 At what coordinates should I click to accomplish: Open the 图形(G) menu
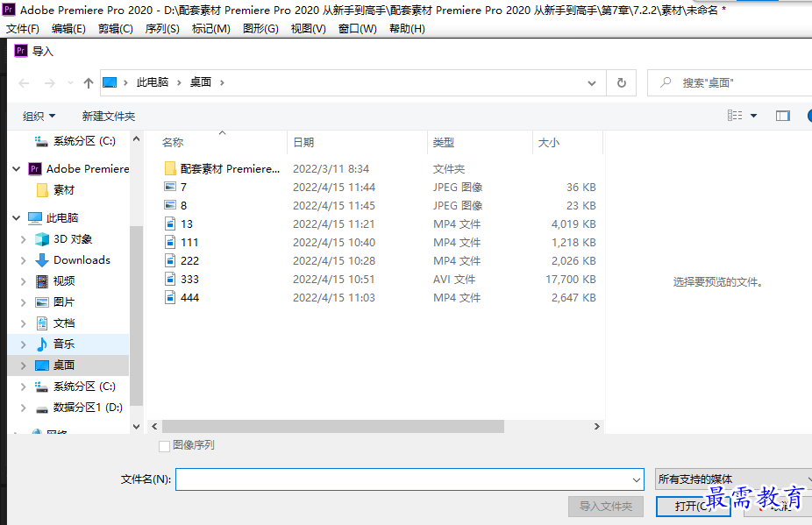(260, 28)
